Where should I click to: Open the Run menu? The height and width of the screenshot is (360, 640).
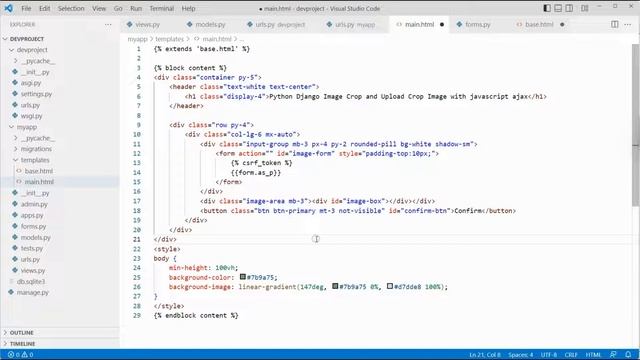(136, 8)
